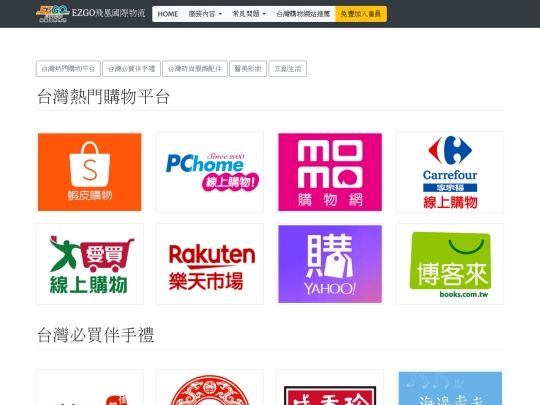The width and height of the screenshot is (540, 405).
Task: Open the 愛買線上購物 logo tile
Action: pos(90,264)
